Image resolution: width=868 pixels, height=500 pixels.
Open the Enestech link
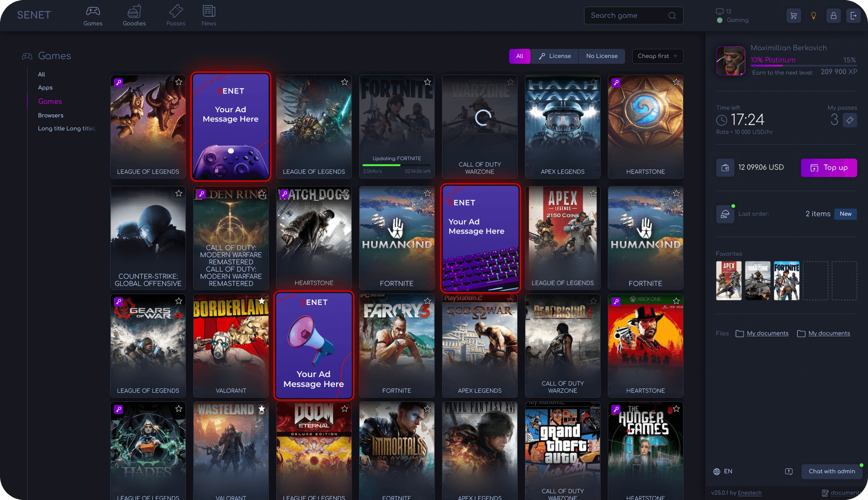point(750,493)
